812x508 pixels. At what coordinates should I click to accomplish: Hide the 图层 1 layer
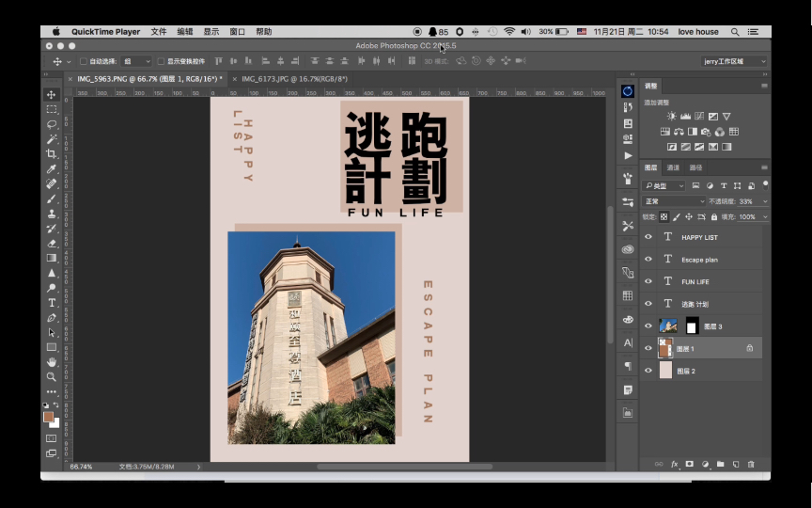(648, 348)
